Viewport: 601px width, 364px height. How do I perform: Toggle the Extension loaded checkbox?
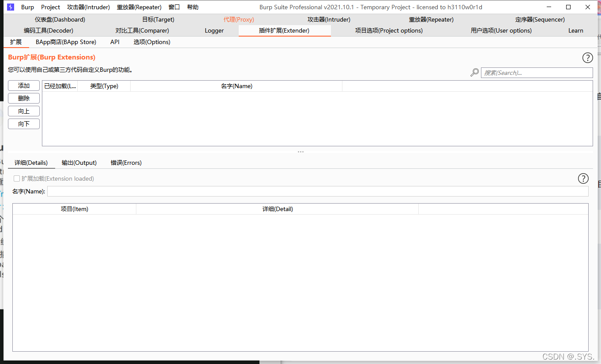(17, 178)
